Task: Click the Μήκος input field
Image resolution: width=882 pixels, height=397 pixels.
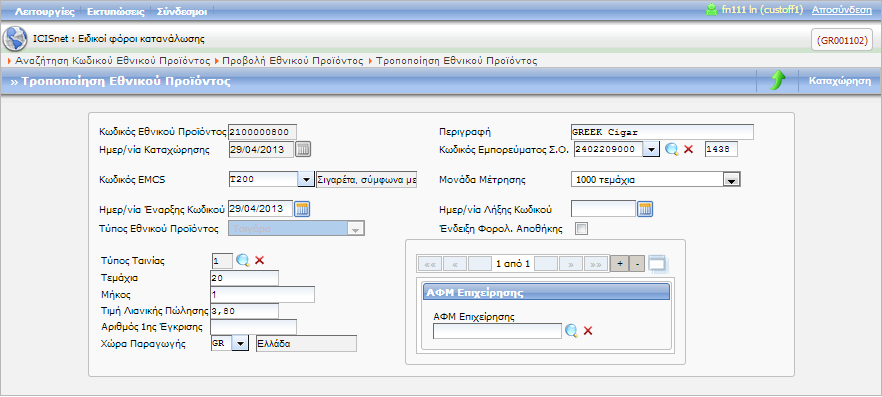Action: (262, 295)
